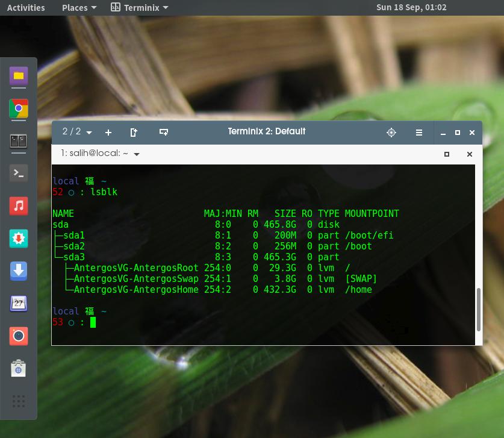Launch the screenshot camera app in dock

tap(19, 336)
